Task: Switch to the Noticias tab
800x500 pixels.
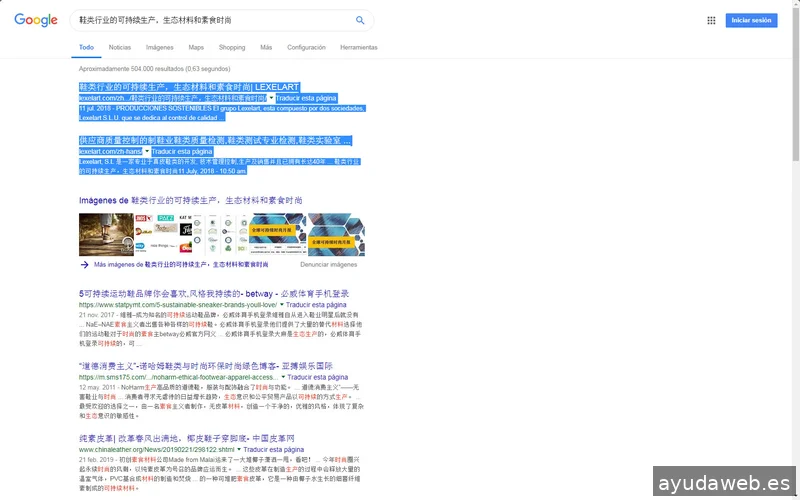Action: [119, 47]
